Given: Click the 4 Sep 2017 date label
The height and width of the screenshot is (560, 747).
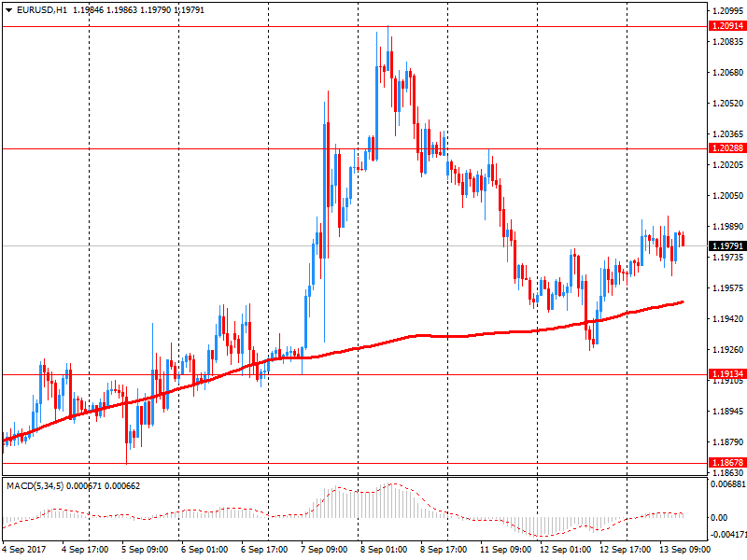Looking at the screenshot, I should click(24, 550).
